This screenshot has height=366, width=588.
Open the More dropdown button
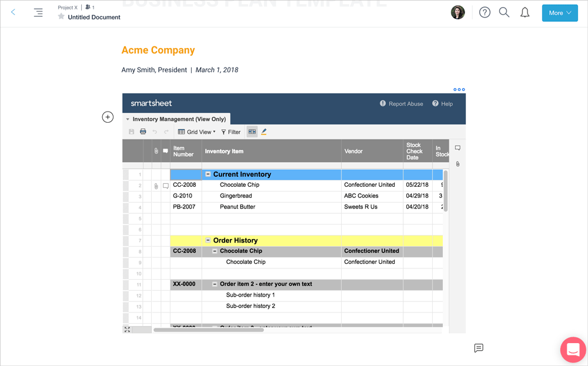click(560, 13)
